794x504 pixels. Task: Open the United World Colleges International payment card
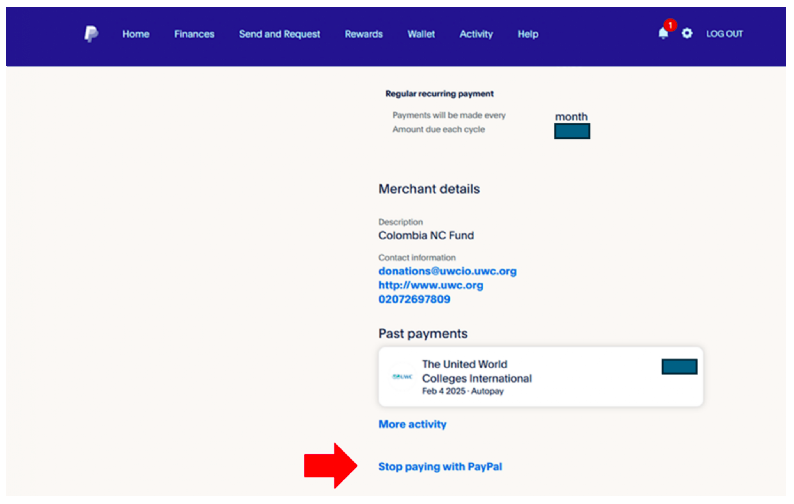[541, 376]
